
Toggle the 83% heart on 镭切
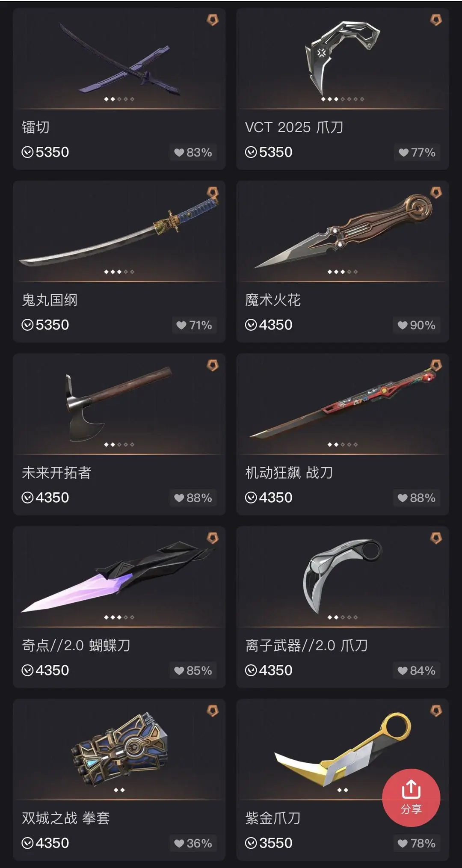click(193, 152)
